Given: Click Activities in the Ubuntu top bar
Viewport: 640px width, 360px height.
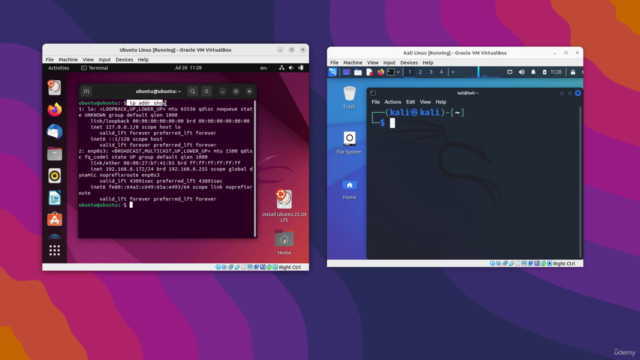Looking at the screenshot, I should click(x=58, y=68).
